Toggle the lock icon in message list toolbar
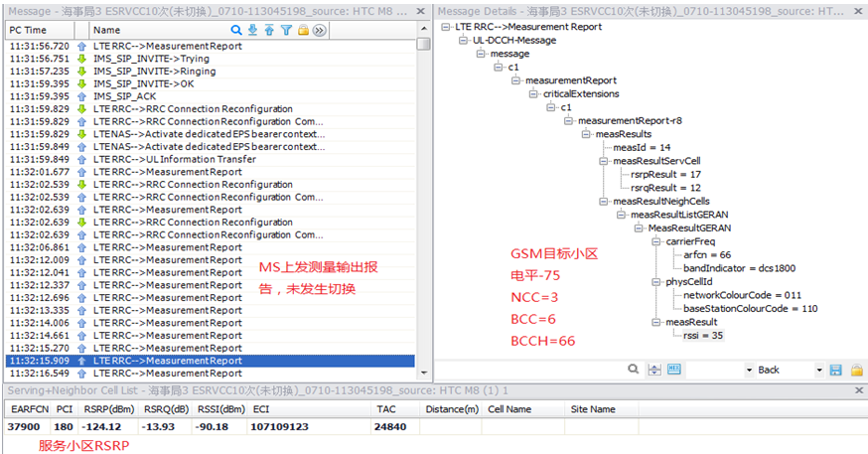The height and width of the screenshot is (454, 868). (303, 31)
